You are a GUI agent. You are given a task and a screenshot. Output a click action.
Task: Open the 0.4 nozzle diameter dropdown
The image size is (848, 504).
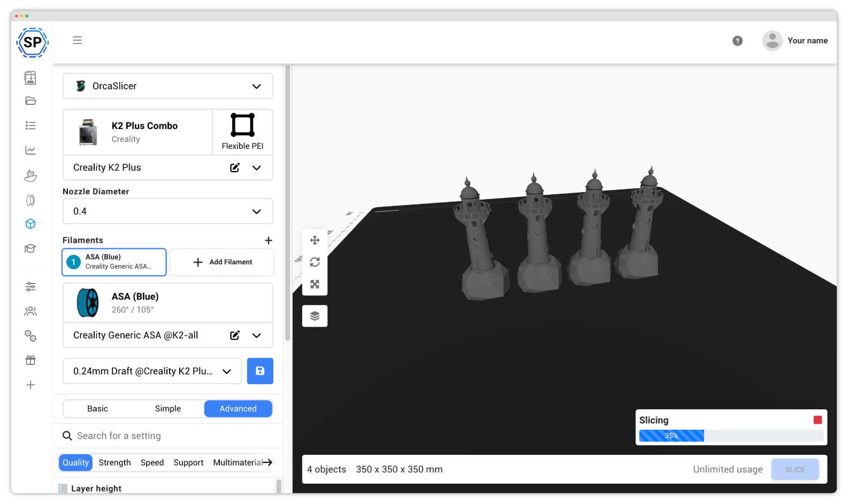coord(168,211)
